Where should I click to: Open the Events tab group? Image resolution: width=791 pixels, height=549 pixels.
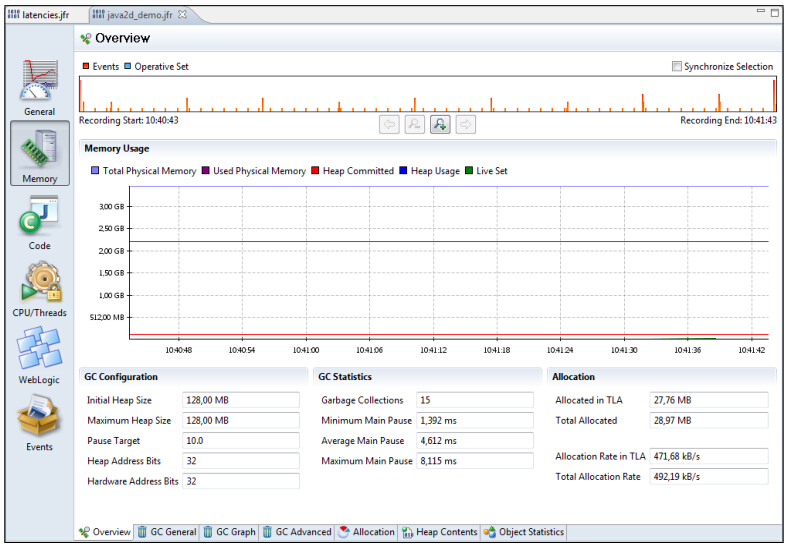click(x=39, y=421)
